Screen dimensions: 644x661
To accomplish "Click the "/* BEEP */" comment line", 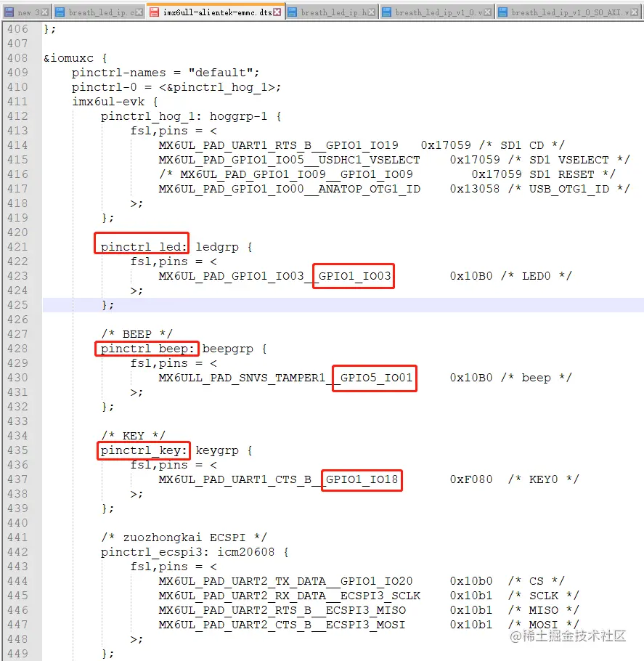I will (137, 334).
